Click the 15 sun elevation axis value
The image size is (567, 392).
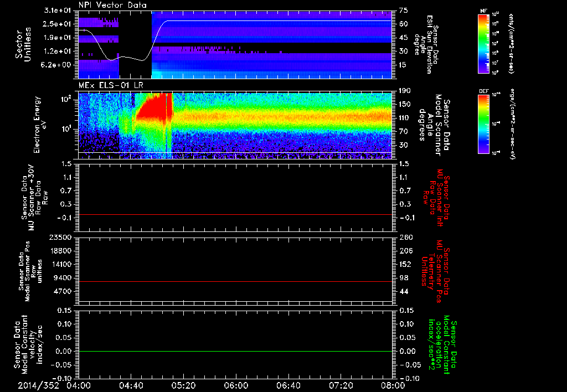pos(404,65)
